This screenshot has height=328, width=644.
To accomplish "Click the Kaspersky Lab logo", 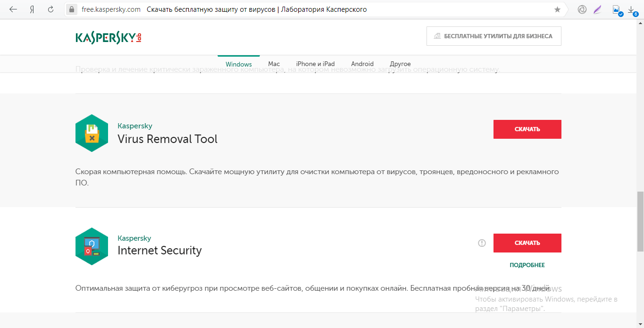I will [109, 38].
